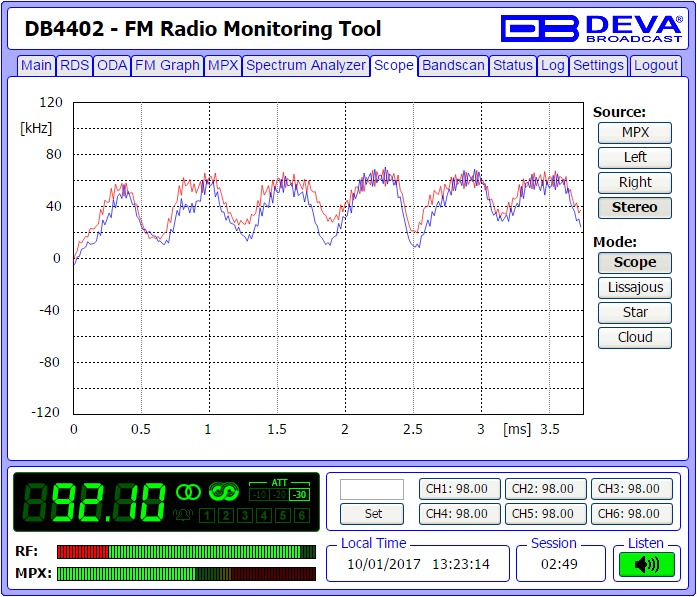The image size is (697, 597).
Task: Click preset indicator number 6
Action: (x=302, y=515)
